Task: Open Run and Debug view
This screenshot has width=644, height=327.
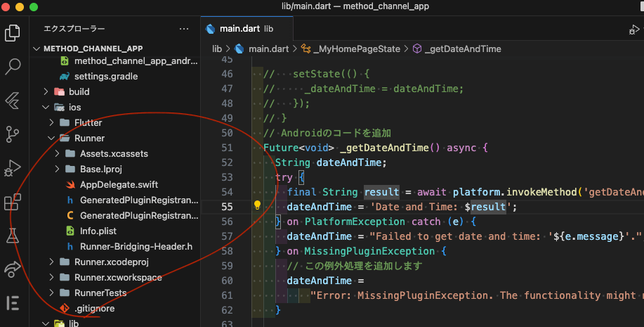Action: (13, 168)
